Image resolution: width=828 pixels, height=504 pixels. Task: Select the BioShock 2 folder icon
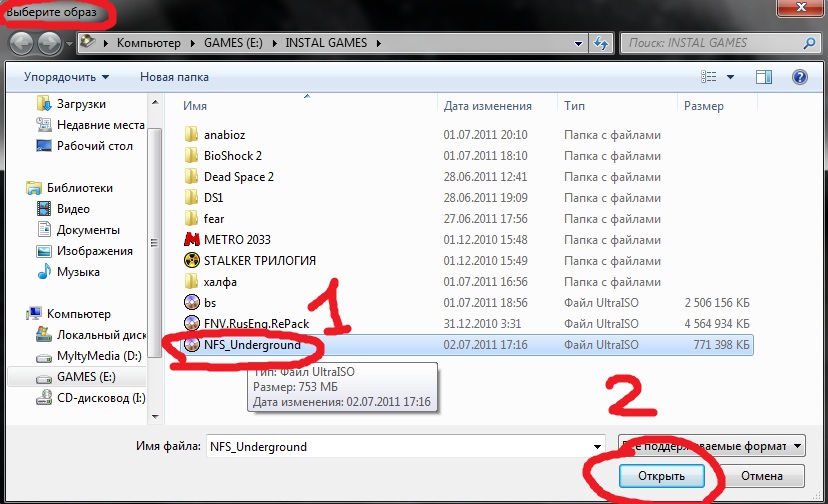coord(191,156)
